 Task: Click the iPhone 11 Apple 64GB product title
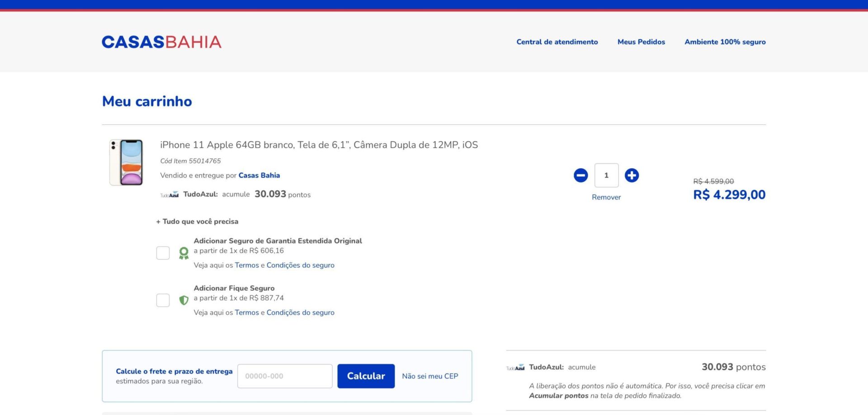tap(319, 145)
